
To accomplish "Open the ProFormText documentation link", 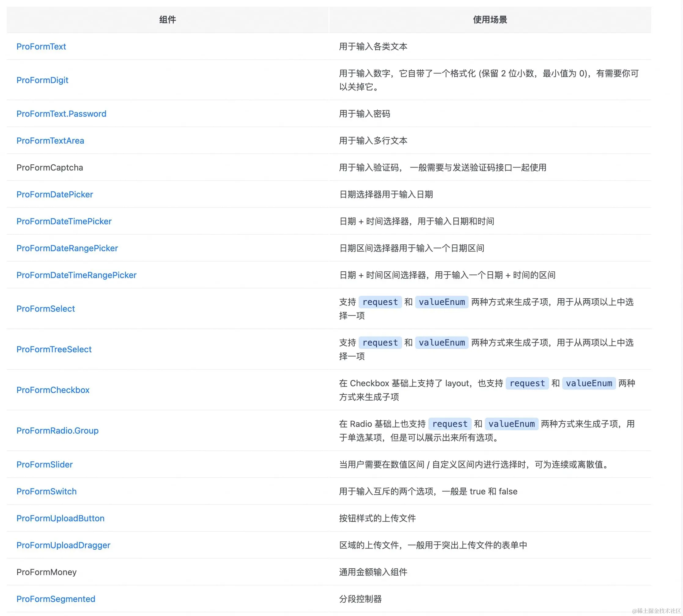I will (41, 46).
